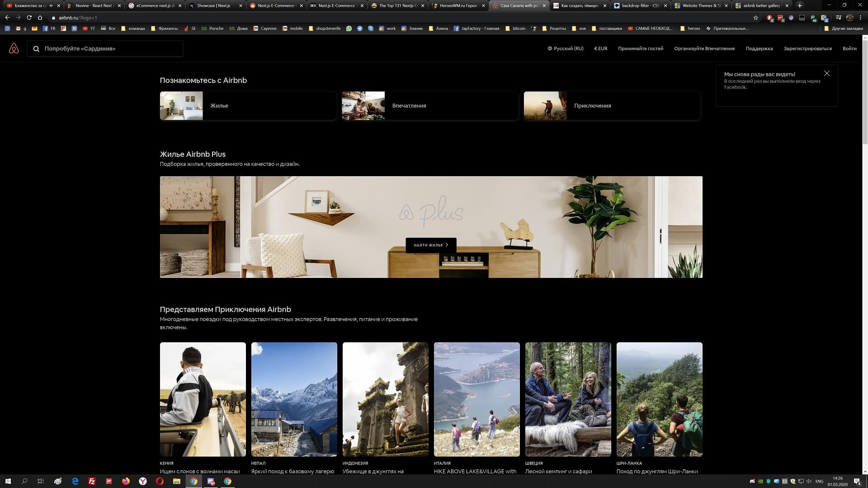The width and height of the screenshot is (868, 488).
Task: Open the currency selector € EUR
Action: click(x=601, y=48)
